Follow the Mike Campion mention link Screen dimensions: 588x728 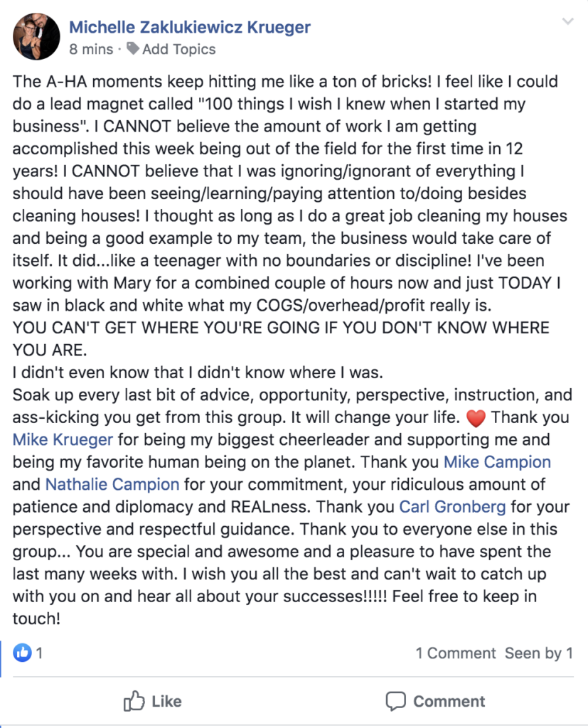click(x=497, y=462)
